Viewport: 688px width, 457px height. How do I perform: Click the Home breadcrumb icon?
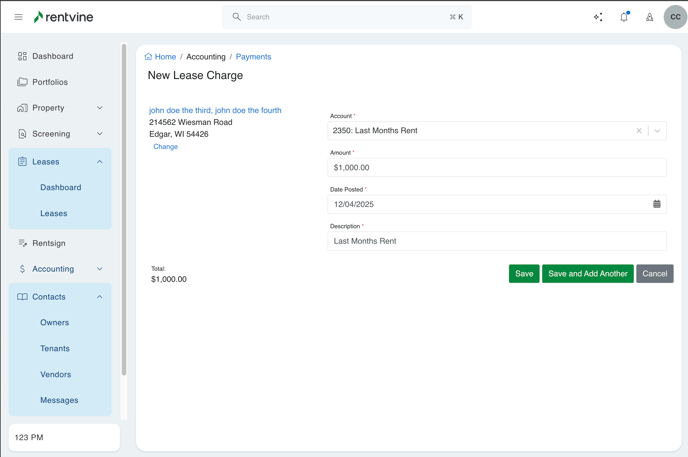click(x=149, y=57)
